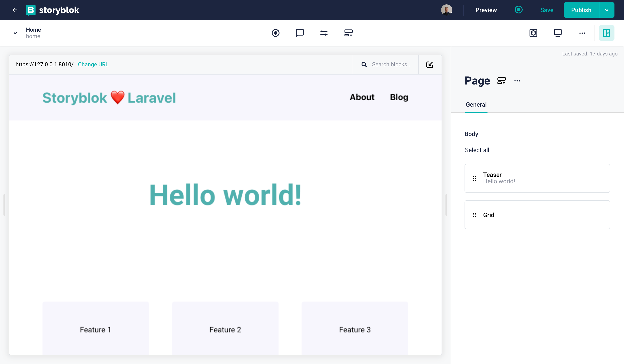Focus the Search blocks field
Viewport: 624px width, 364px height.
(391, 64)
